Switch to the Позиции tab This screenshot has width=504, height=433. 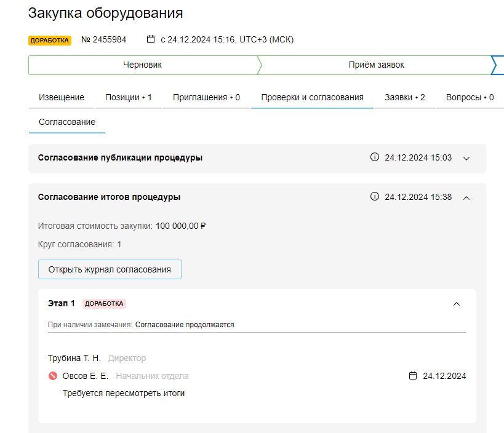(x=128, y=97)
